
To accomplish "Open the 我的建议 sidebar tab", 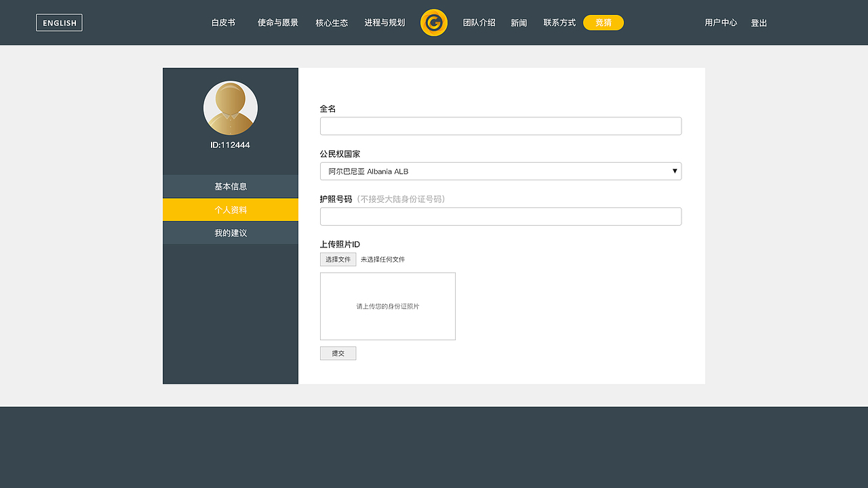I will 231,233.
